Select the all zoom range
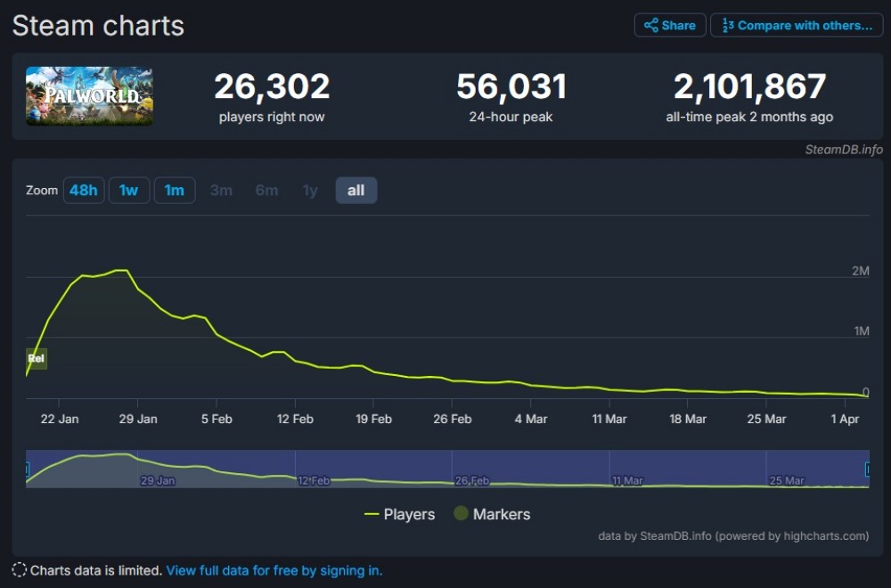 pos(356,191)
